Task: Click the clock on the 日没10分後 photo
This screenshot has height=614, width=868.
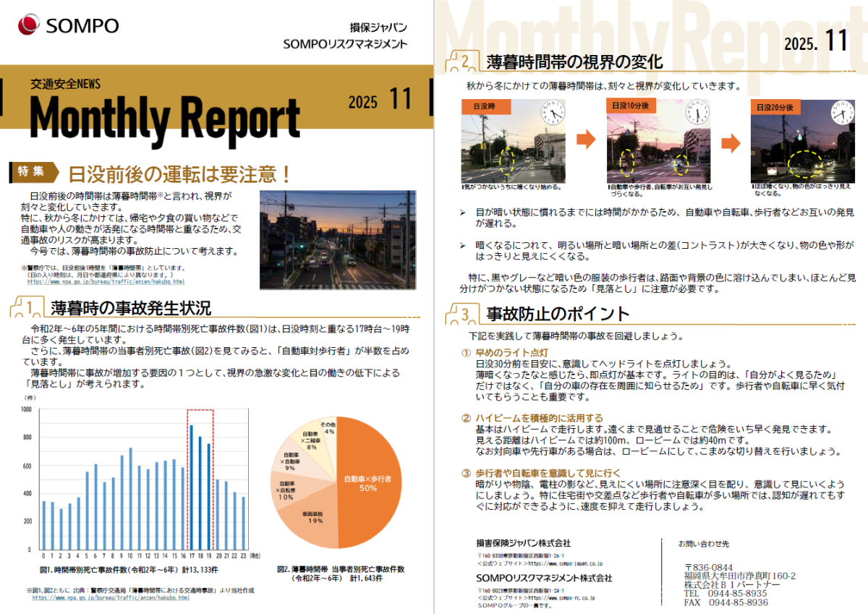Action: [697, 114]
